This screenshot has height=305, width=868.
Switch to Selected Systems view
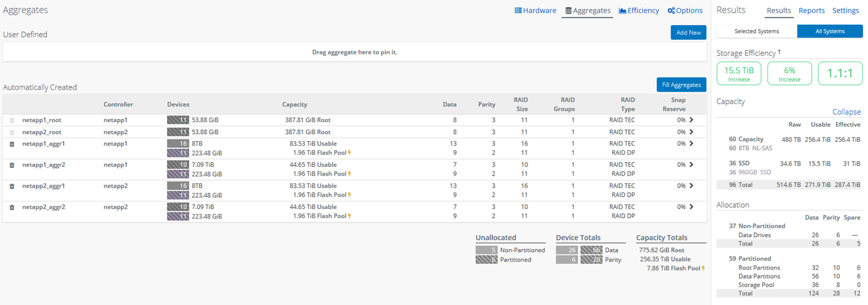click(756, 32)
